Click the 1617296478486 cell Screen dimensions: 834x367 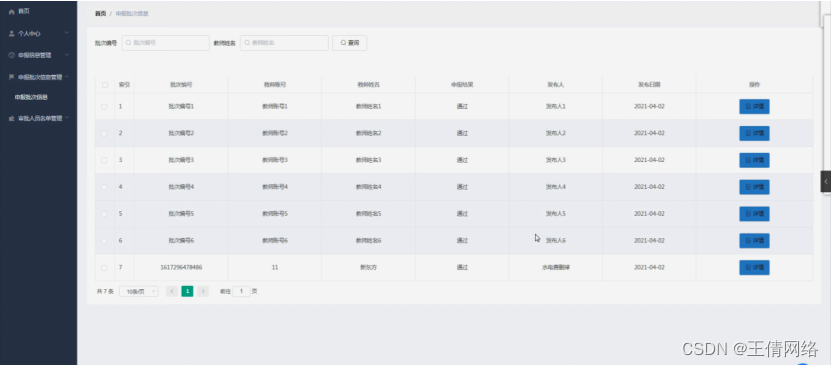coord(181,268)
